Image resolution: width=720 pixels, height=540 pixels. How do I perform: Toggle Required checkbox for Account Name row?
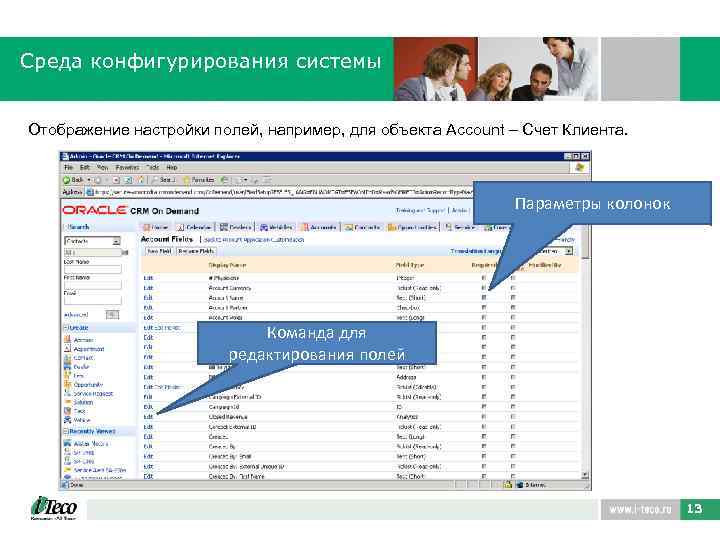click(484, 298)
